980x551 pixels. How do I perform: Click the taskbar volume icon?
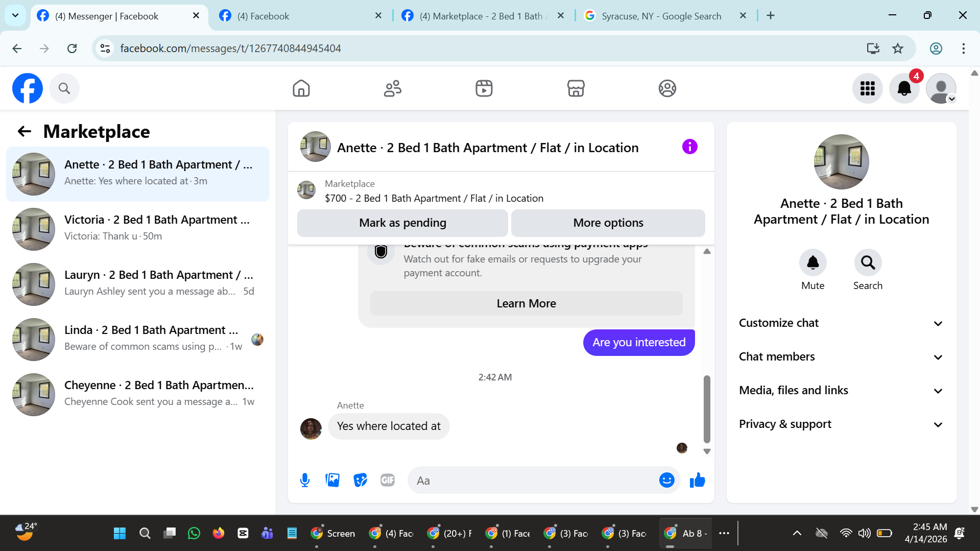point(864,534)
